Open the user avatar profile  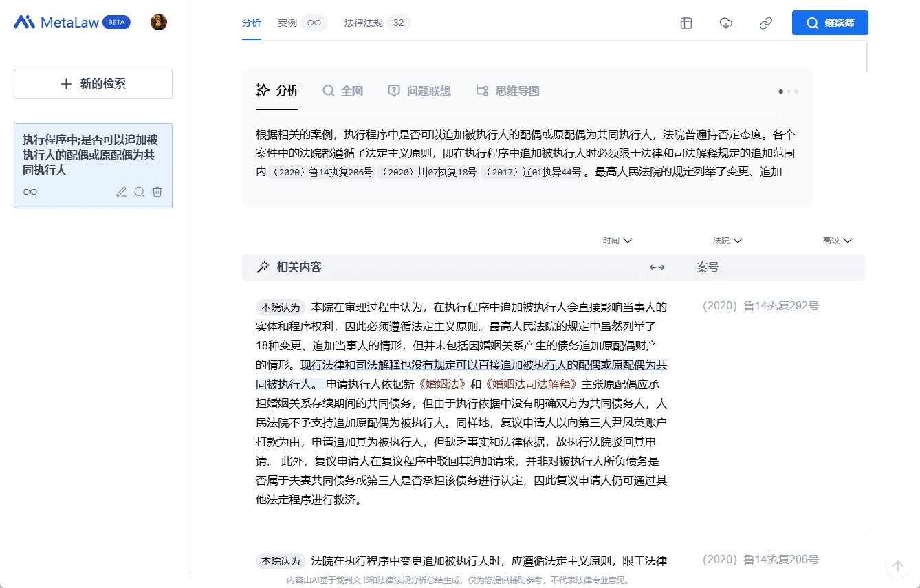pos(159,22)
